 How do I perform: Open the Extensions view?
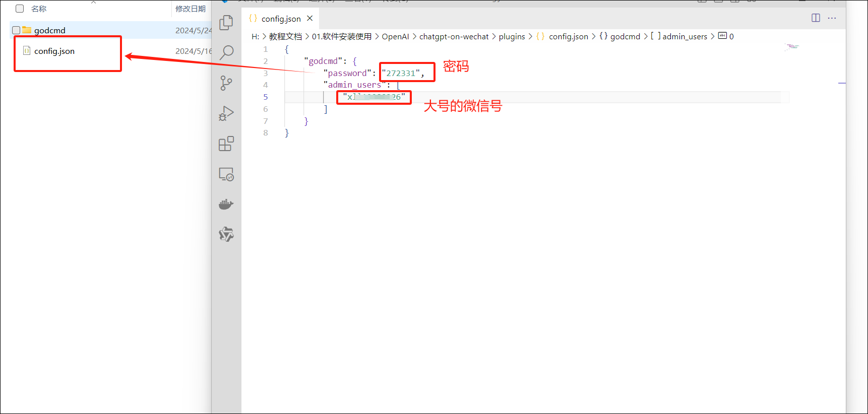[x=226, y=144]
